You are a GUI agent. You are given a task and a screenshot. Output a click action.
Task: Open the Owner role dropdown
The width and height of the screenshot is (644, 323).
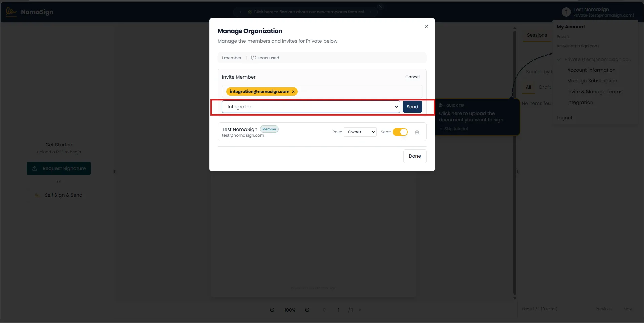[x=360, y=132]
